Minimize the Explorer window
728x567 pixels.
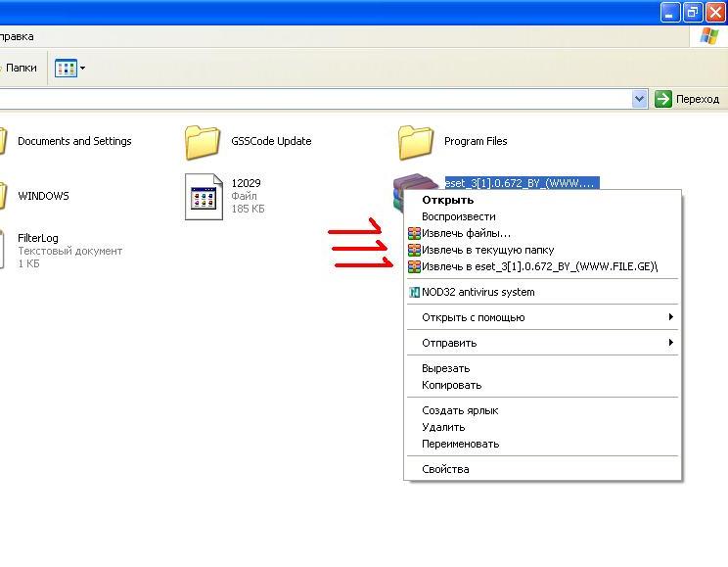tap(669, 13)
